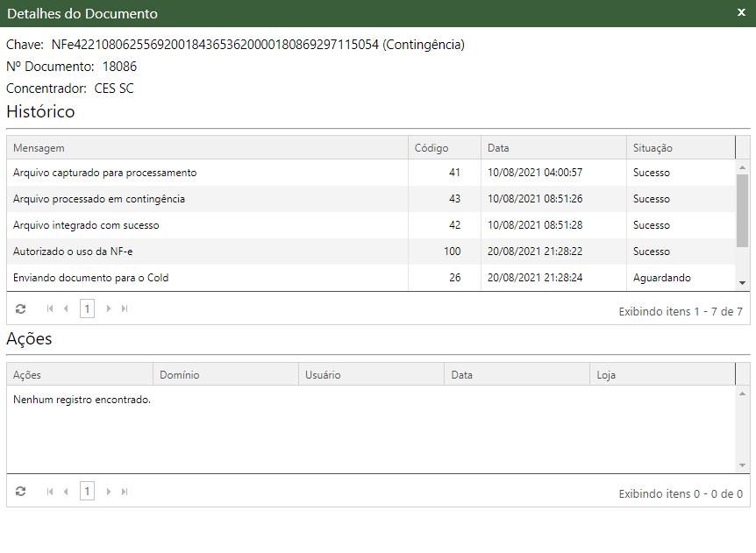Screen dimensions: 756x553
Task: Go to next page in Histórico pager
Action: pyautogui.click(x=109, y=308)
